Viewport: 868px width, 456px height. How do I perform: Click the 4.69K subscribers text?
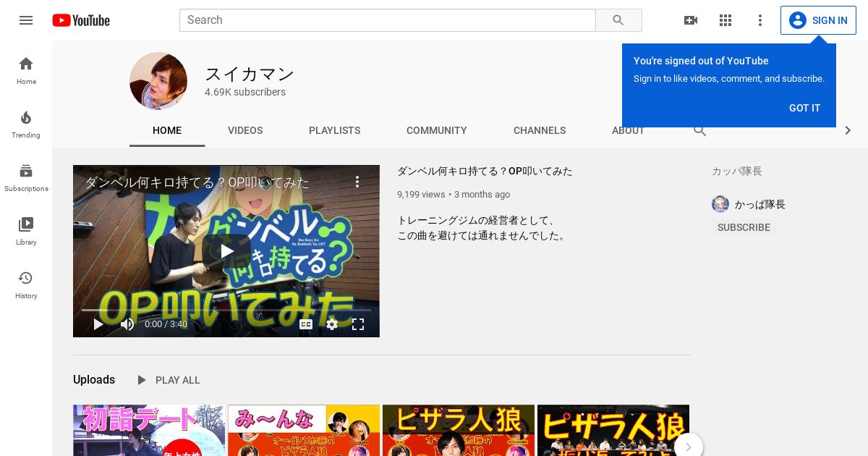coord(245,92)
